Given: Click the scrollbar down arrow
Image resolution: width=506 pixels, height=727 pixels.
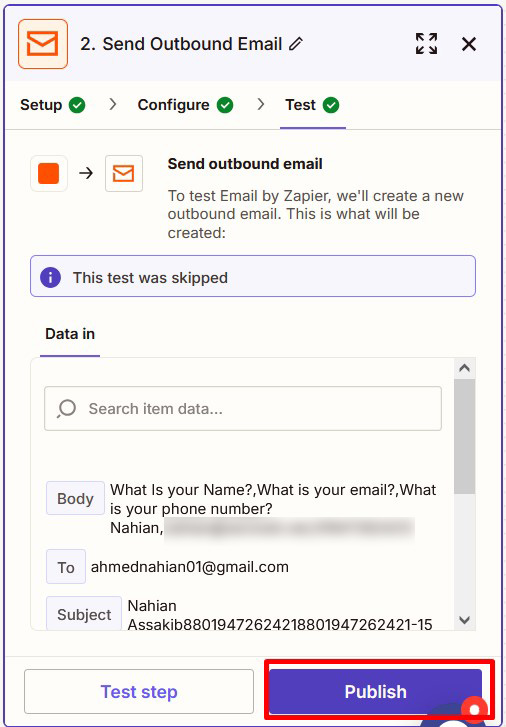Looking at the screenshot, I should point(464,619).
